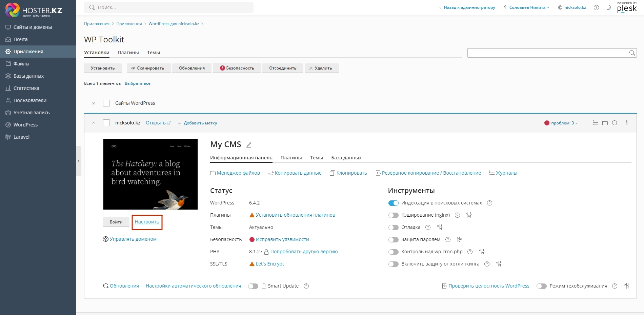Enable maintenance mode toggle
644x315 pixels.
point(542,286)
